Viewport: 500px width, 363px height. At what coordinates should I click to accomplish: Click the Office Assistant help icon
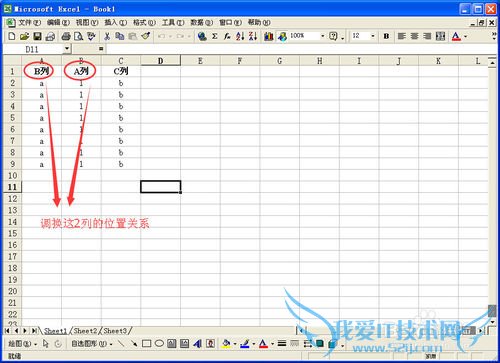(x=333, y=36)
